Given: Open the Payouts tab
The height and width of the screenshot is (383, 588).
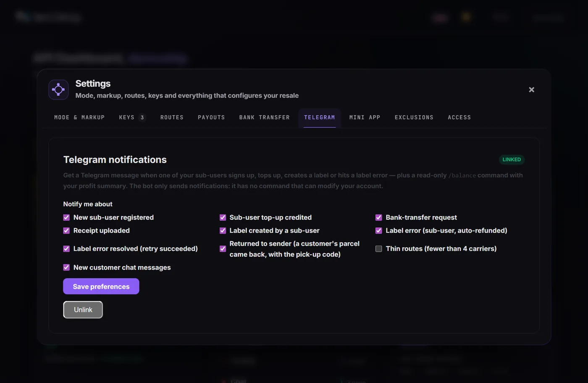Looking at the screenshot, I should click(211, 117).
